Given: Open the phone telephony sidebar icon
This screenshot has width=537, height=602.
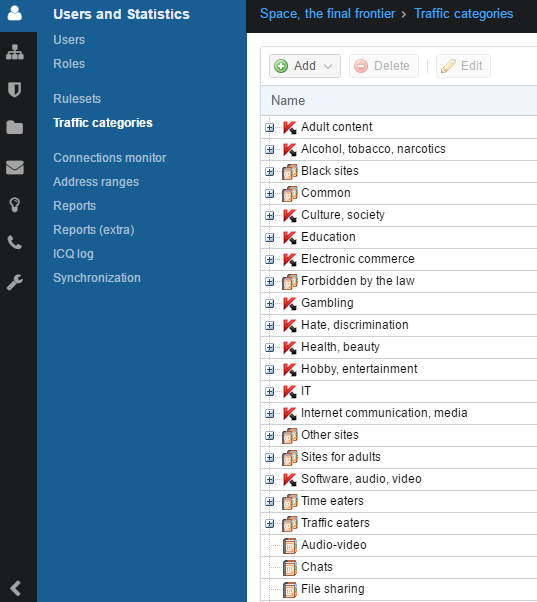Looking at the screenshot, I should point(15,243).
